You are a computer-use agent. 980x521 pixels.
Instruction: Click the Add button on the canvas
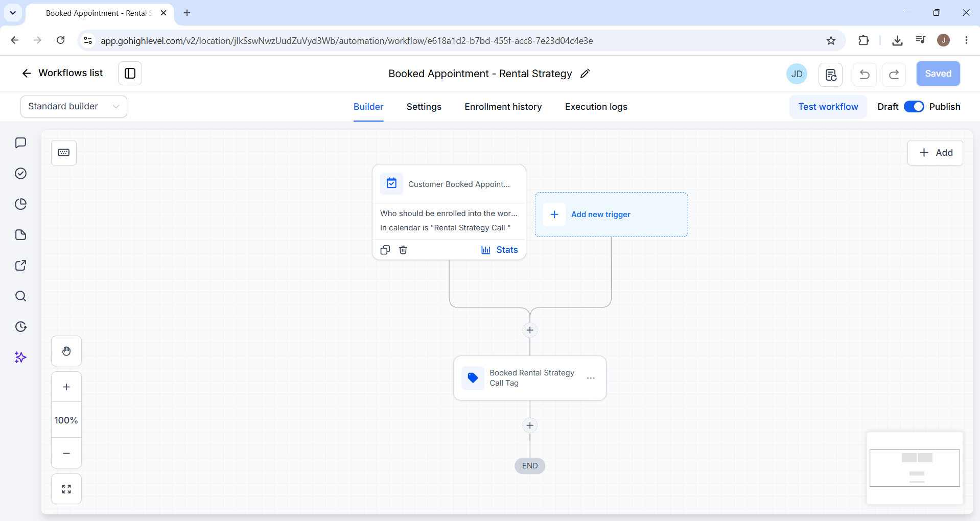point(935,153)
